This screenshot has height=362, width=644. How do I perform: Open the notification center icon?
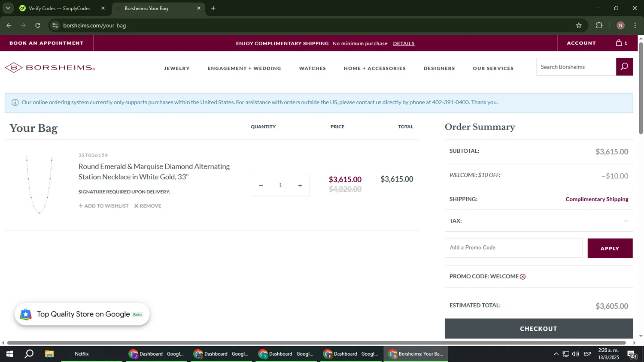(632, 354)
